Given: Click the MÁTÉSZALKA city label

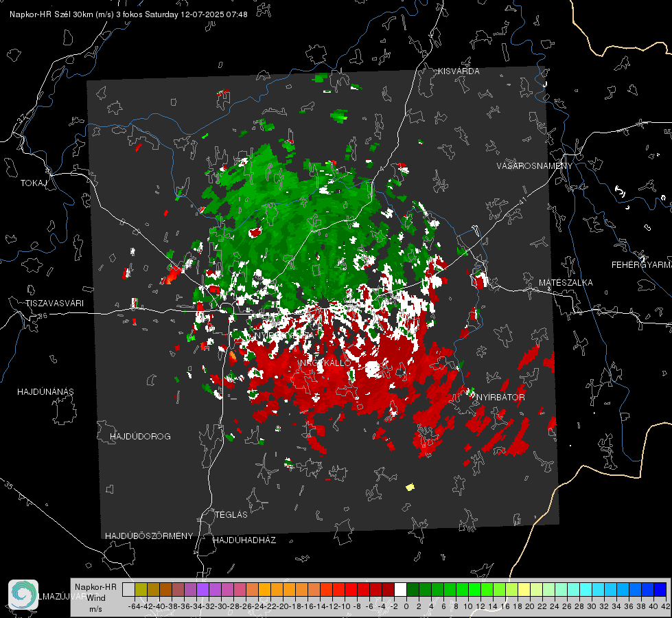Looking at the screenshot, I should 566,283.
